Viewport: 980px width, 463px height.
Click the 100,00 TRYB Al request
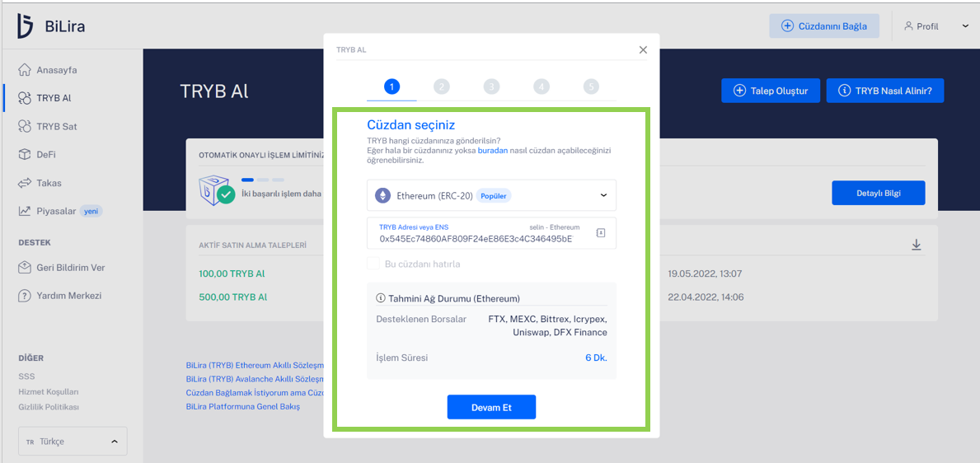point(233,274)
